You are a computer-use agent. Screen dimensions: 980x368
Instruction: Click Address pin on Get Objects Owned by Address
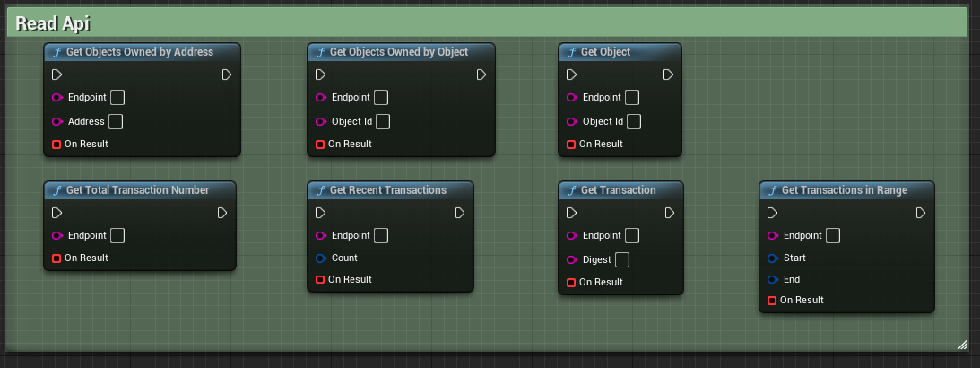coord(57,121)
